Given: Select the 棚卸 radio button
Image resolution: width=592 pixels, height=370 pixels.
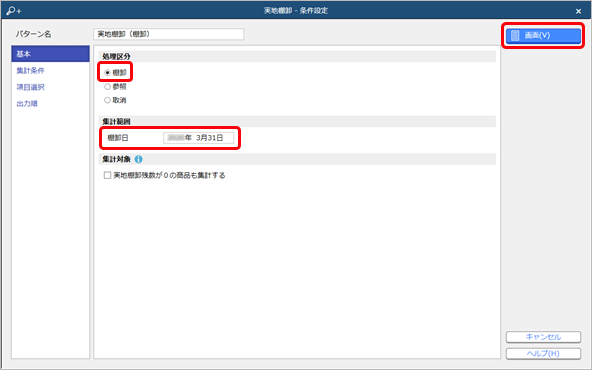Looking at the screenshot, I should coord(107,72).
